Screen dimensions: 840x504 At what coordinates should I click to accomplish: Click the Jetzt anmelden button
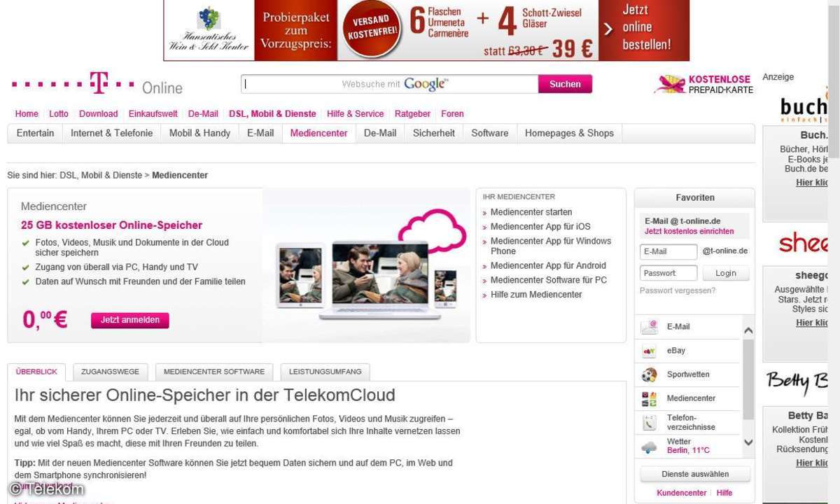(x=130, y=320)
